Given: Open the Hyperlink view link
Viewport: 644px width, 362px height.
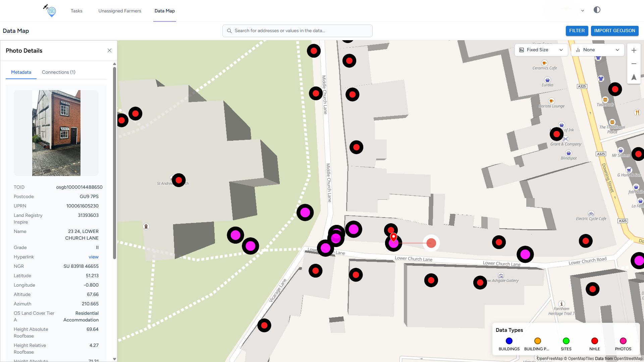Looking at the screenshot, I should tap(94, 257).
